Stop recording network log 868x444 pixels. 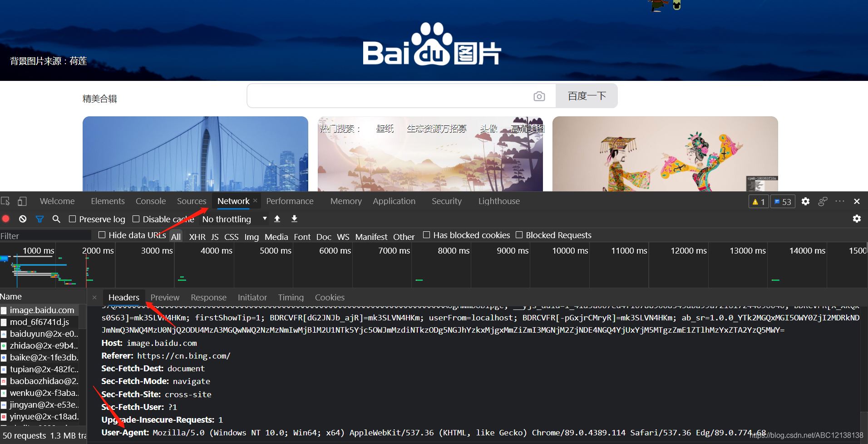coord(6,219)
